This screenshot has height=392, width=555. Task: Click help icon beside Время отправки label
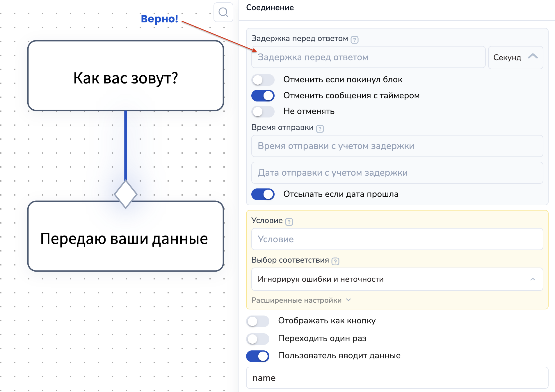(320, 128)
